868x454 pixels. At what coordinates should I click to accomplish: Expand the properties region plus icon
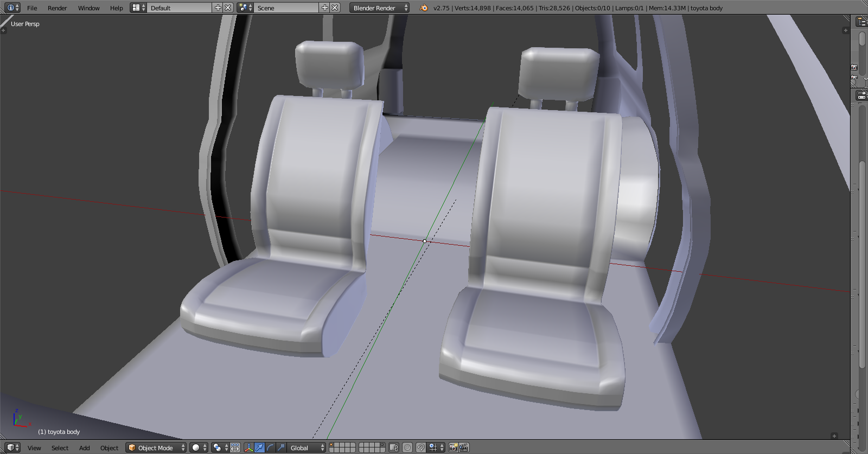click(845, 30)
